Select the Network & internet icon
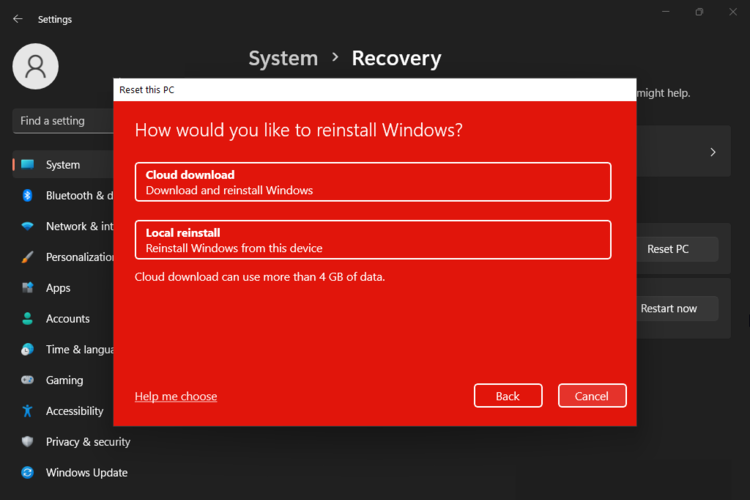 tap(27, 227)
